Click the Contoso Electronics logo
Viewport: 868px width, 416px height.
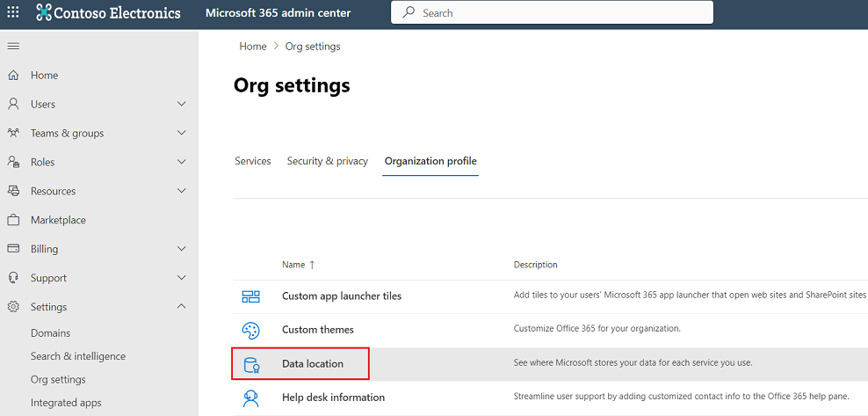point(108,13)
